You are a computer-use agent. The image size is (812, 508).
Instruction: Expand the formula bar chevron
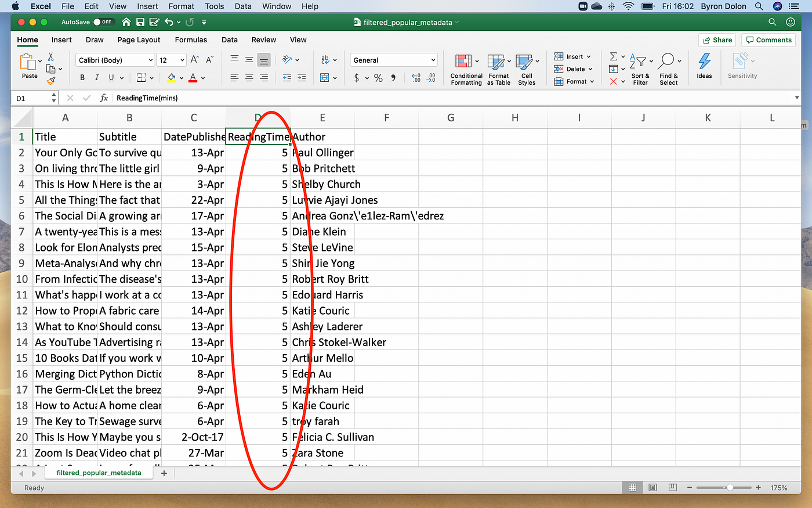[797, 98]
